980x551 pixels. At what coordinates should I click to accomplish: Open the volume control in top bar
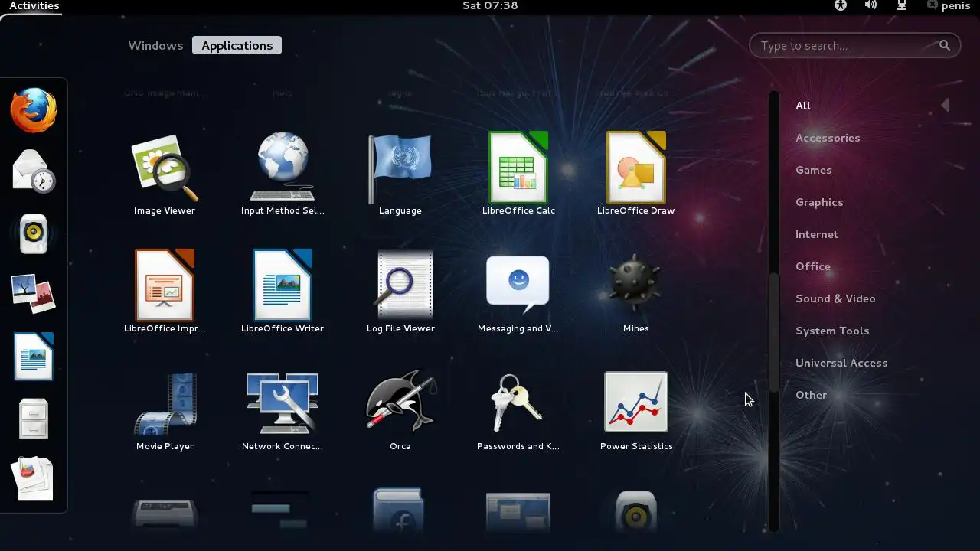click(x=871, y=5)
